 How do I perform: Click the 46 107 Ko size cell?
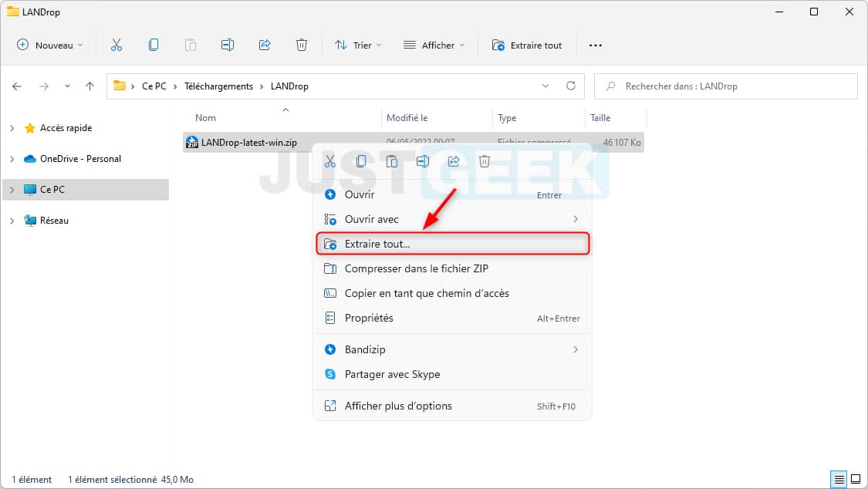(622, 143)
